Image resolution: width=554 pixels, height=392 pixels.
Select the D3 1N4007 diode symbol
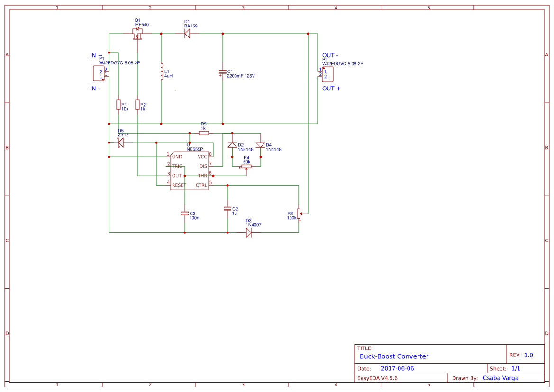[x=248, y=232]
